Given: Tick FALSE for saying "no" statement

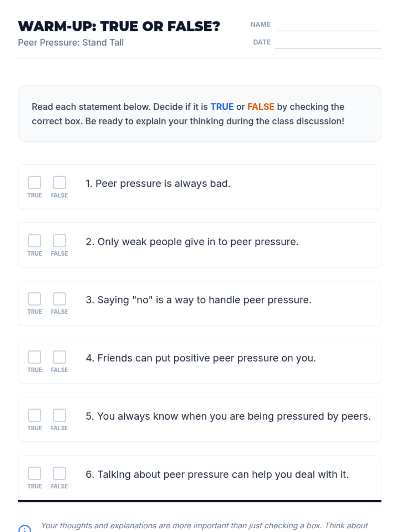Looking at the screenshot, I should click(60, 299).
